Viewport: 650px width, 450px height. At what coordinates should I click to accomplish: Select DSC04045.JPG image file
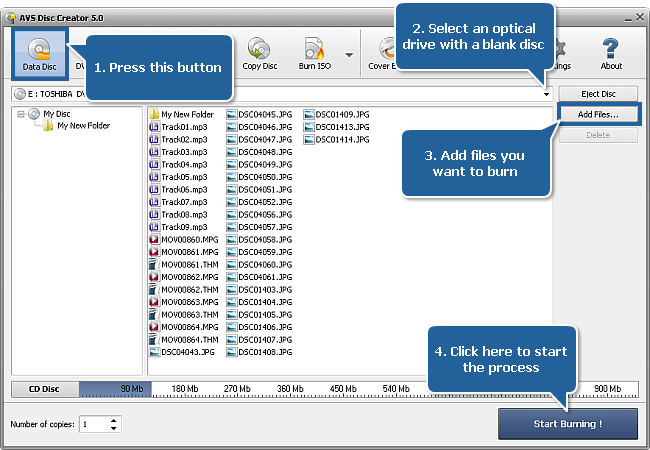point(260,114)
